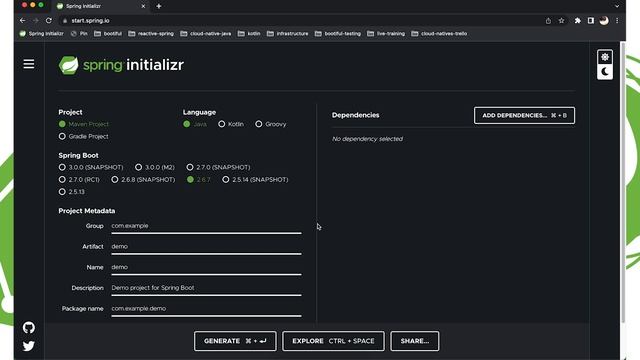Image resolution: width=640 pixels, height=360 pixels.
Task: Open the bootiful bookmark folder
Action: pos(108,34)
